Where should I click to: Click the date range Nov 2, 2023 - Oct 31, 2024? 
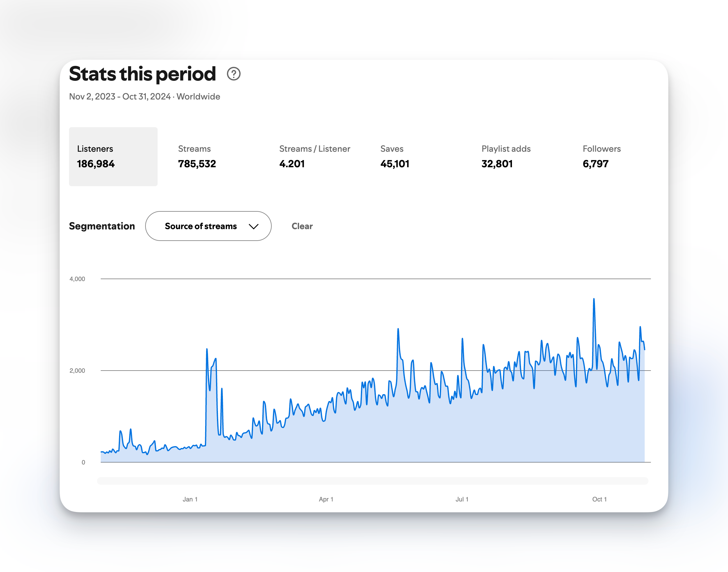click(120, 96)
